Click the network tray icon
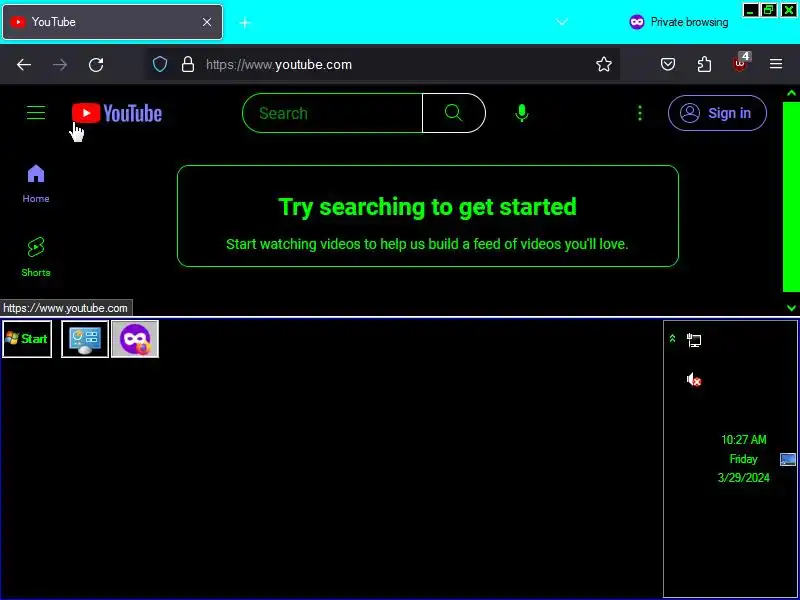Image resolution: width=800 pixels, height=600 pixels. 694,340
